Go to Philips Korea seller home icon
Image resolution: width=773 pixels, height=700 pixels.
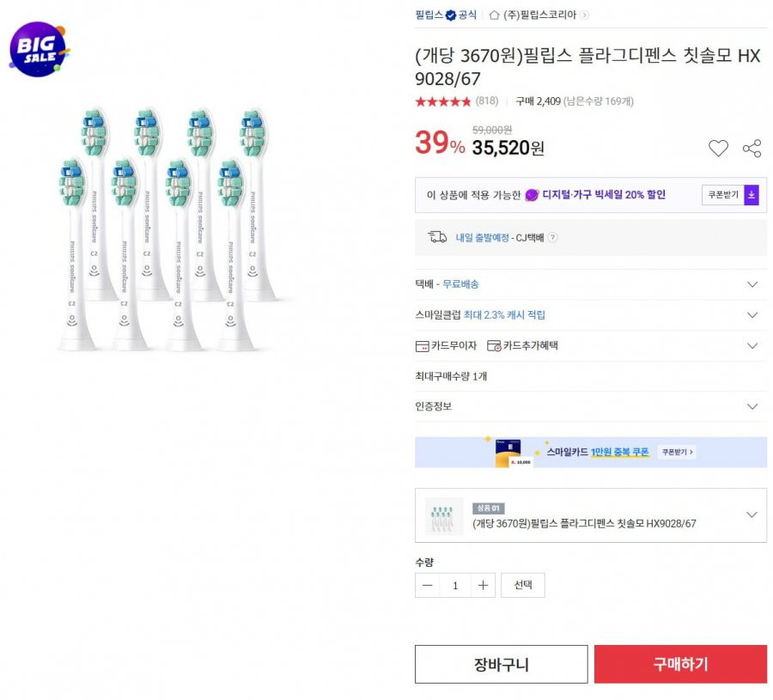pyautogui.click(x=494, y=15)
